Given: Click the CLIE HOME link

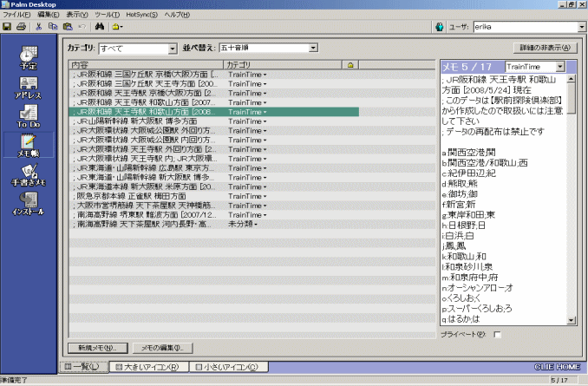Looking at the screenshot, I should pos(558,367).
